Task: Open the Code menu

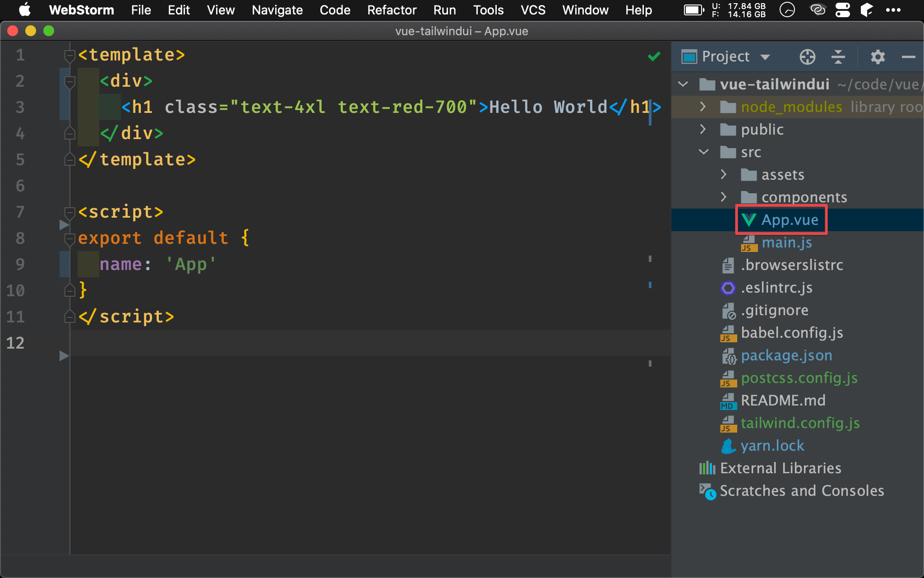Action: click(x=335, y=10)
